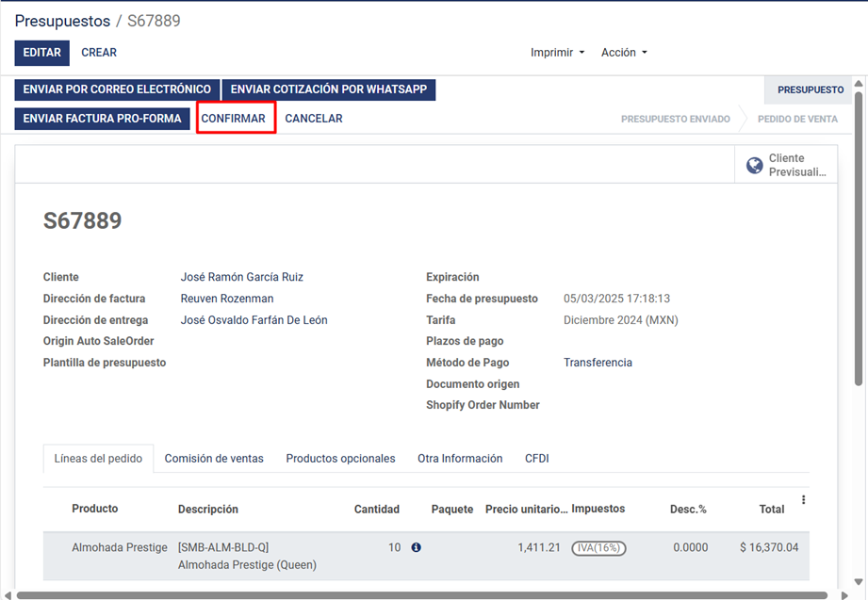Click Enviar cotización por WhatsApp
868x600 pixels.
pos(329,89)
